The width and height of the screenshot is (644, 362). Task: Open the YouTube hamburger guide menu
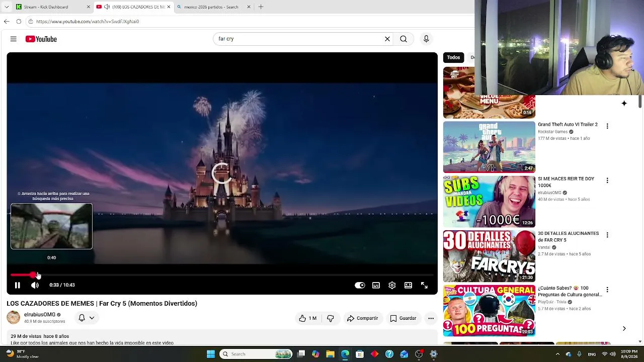point(14,39)
